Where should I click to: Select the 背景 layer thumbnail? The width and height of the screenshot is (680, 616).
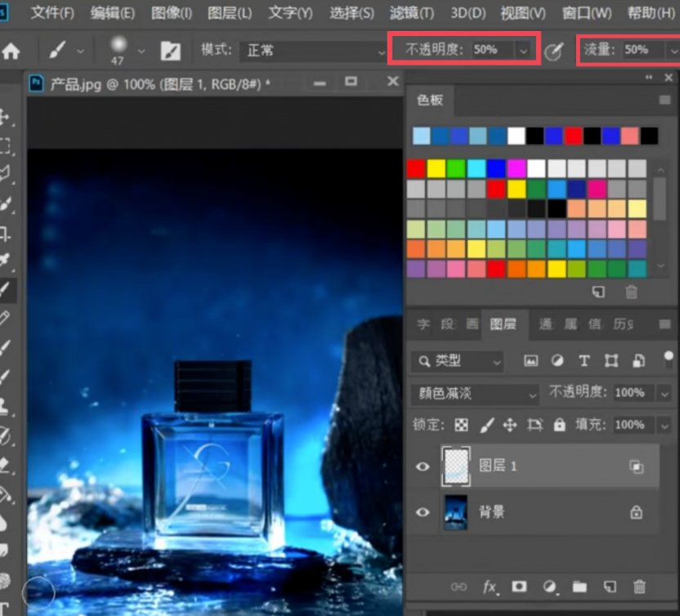point(456,512)
